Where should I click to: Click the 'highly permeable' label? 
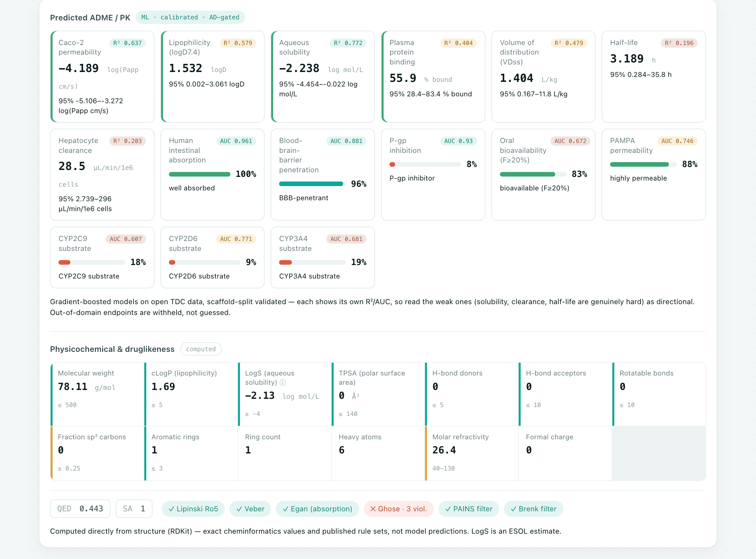pyautogui.click(x=639, y=178)
